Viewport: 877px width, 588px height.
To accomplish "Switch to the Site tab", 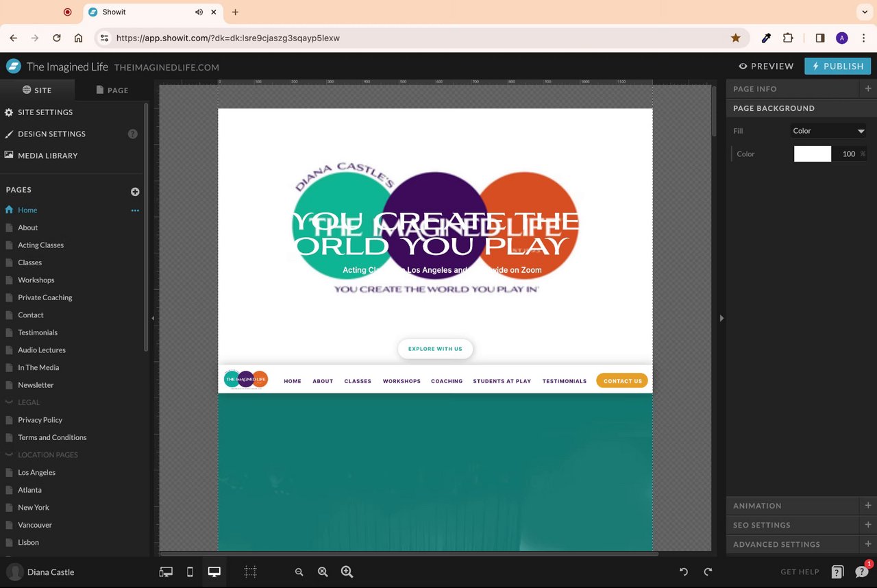I will tap(37, 90).
